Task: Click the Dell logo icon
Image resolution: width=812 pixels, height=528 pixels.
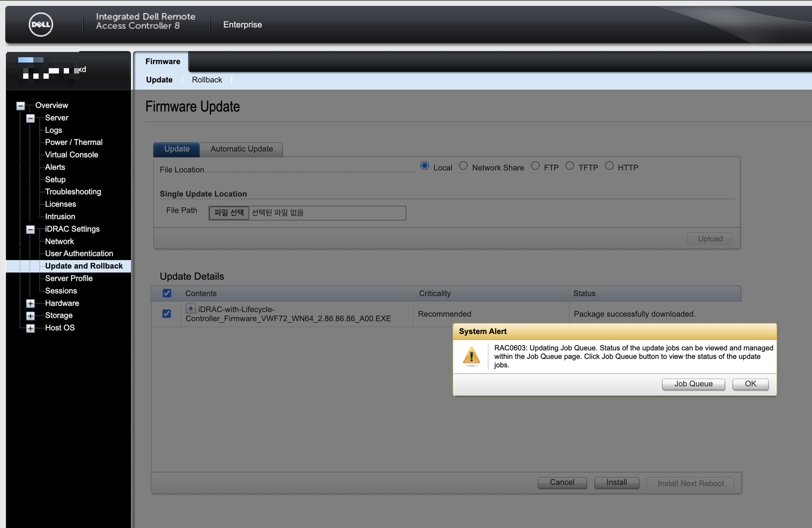Action: pyautogui.click(x=41, y=24)
